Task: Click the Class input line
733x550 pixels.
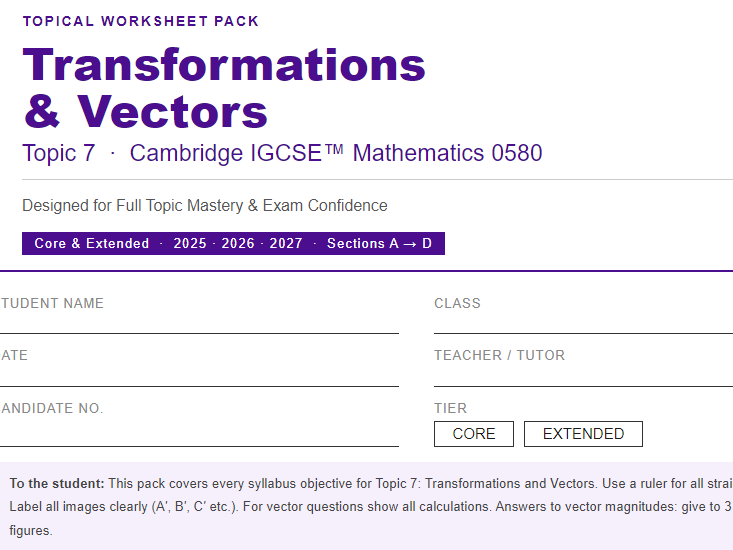Action: 583,324
